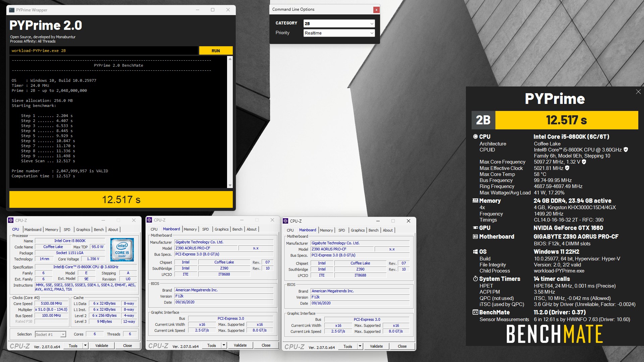Click the Windows OS icon in BenchMate panel
Image resolution: width=644 pixels, height=362 pixels.
coord(475,251)
